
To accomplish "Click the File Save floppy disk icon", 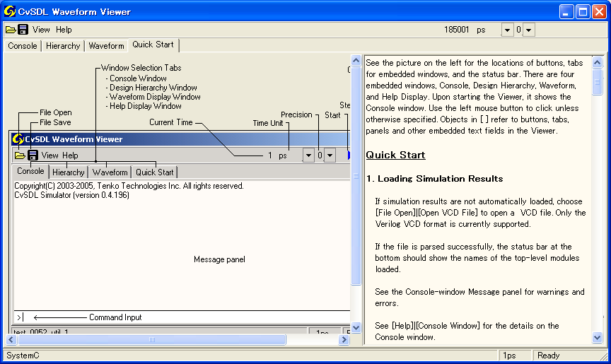I will (x=23, y=30).
